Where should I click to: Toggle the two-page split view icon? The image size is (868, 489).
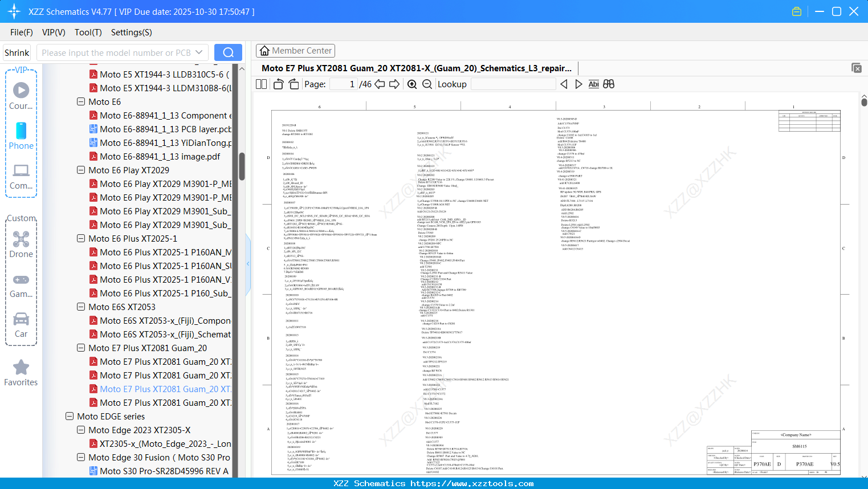pyautogui.click(x=262, y=84)
